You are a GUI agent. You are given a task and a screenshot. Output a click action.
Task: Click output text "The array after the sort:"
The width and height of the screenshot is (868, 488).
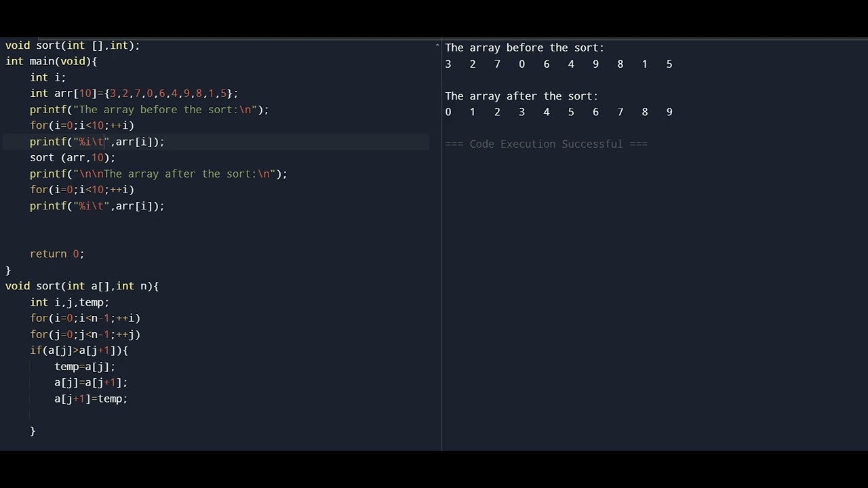coord(521,96)
